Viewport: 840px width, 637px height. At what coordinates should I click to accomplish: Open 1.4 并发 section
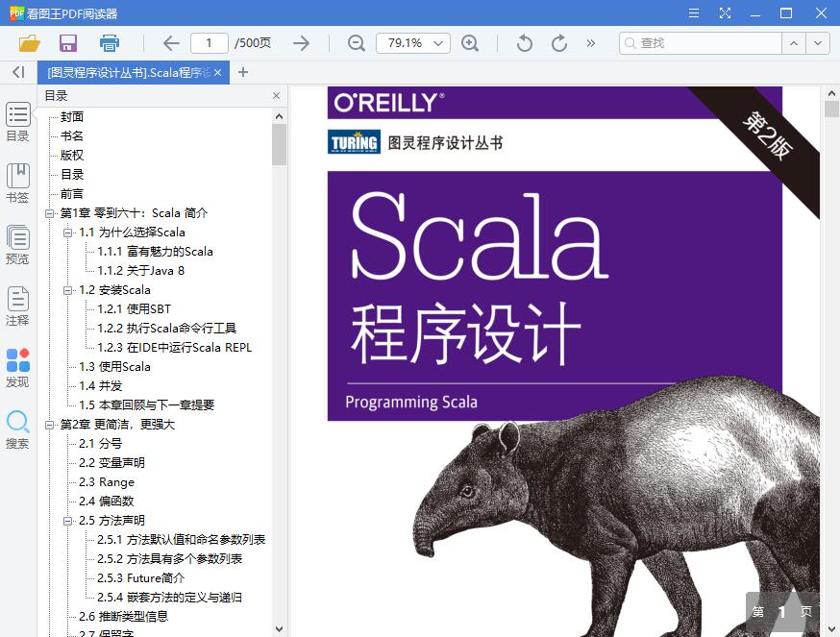(101, 386)
